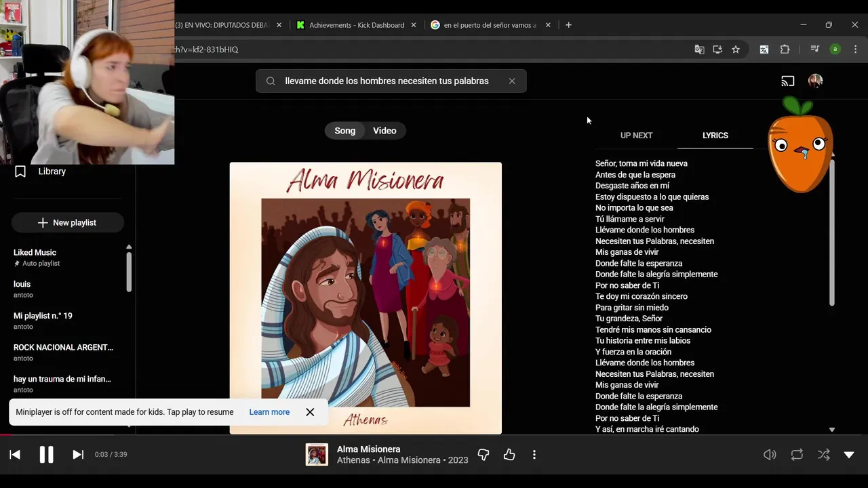Click lyric 'Y fuerza en la oración'
The image size is (868, 488).
[x=633, y=352]
